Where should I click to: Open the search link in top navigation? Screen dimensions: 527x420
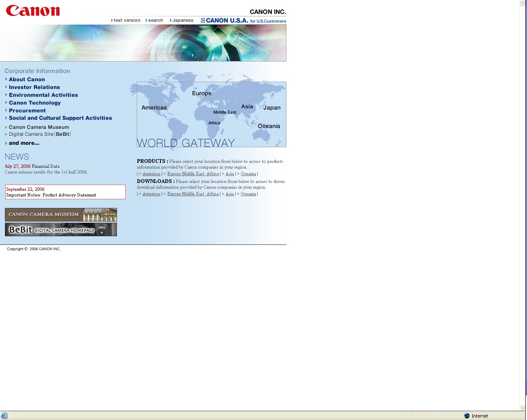click(155, 21)
